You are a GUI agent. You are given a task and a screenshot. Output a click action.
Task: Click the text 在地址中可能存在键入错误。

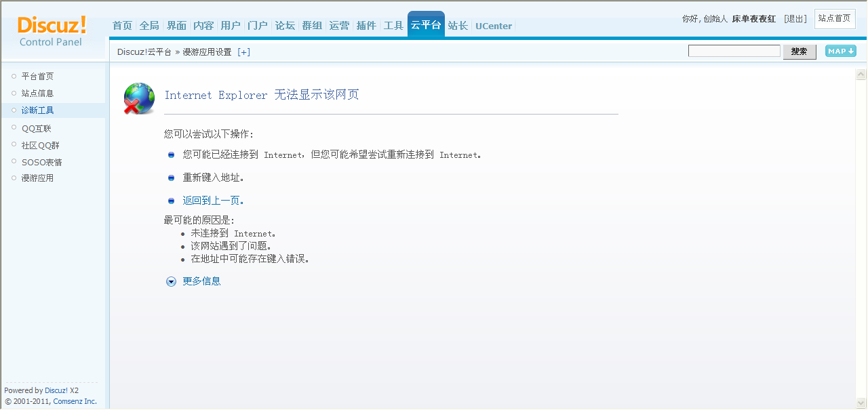[x=250, y=259]
